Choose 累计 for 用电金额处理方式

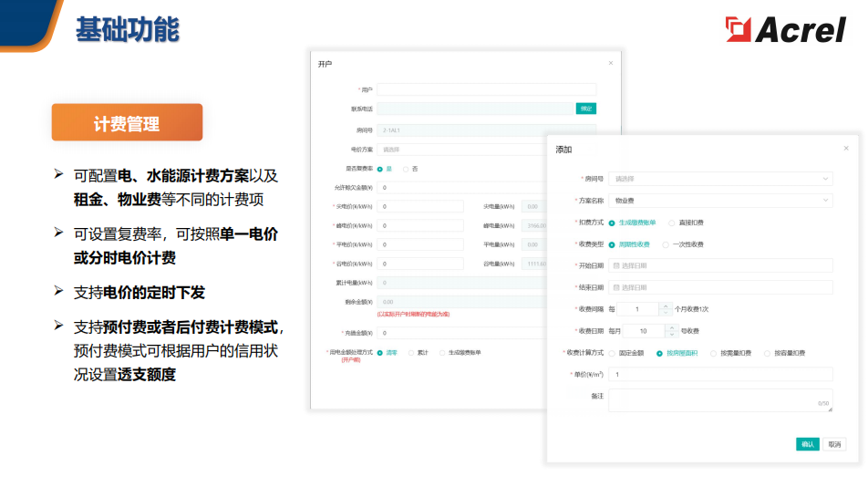point(418,353)
